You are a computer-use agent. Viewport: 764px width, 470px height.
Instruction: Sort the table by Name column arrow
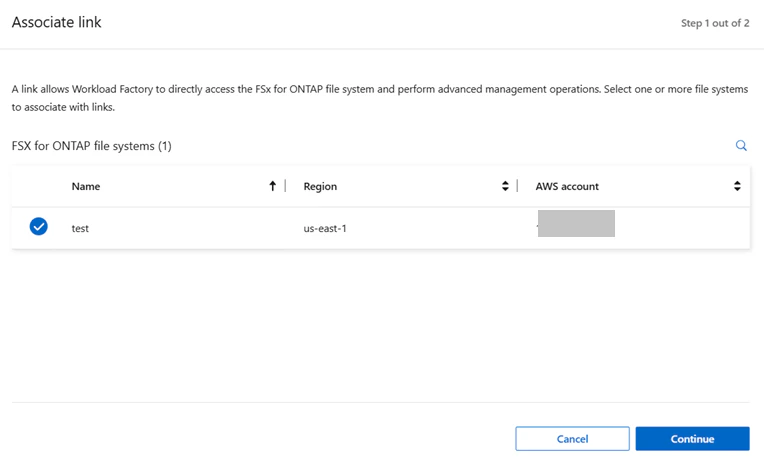[x=272, y=186]
